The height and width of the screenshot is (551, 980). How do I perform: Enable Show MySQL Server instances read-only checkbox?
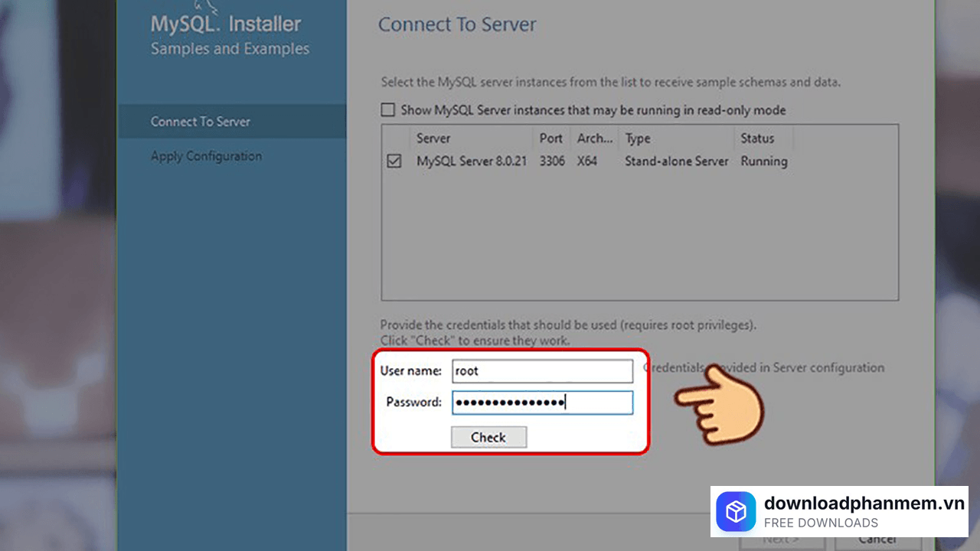(x=388, y=110)
